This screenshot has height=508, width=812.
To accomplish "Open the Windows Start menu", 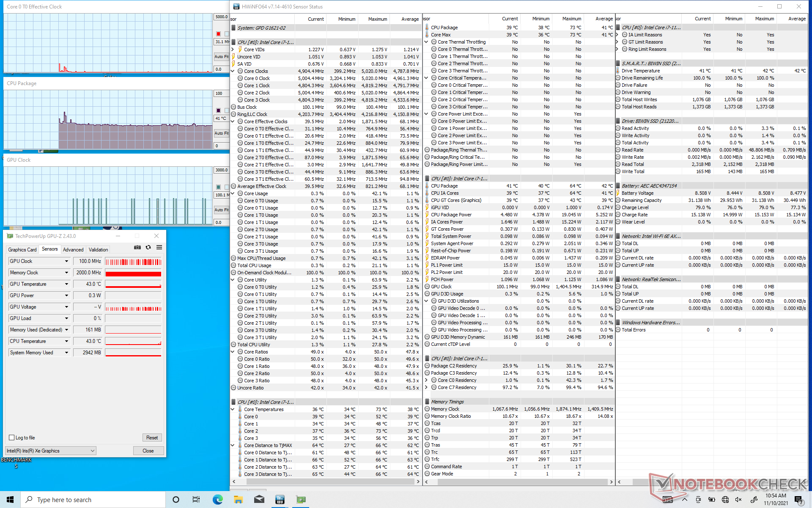I will click(10, 500).
